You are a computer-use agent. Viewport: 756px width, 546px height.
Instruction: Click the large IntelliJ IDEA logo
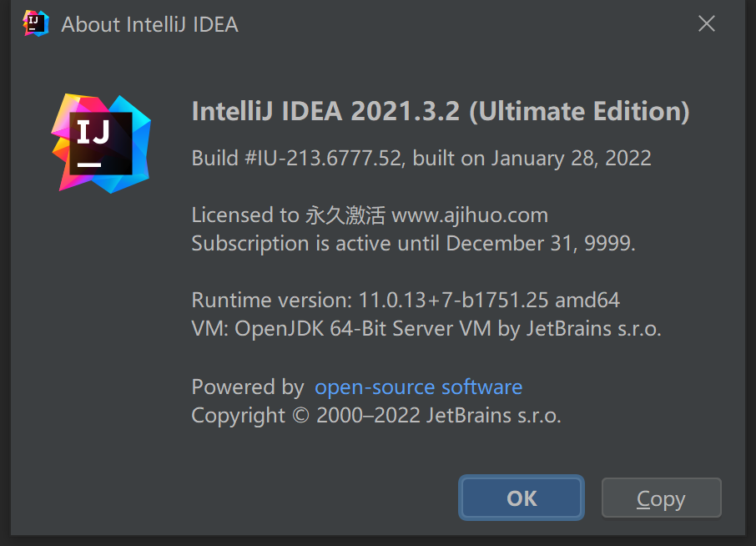click(x=101, y=143)
